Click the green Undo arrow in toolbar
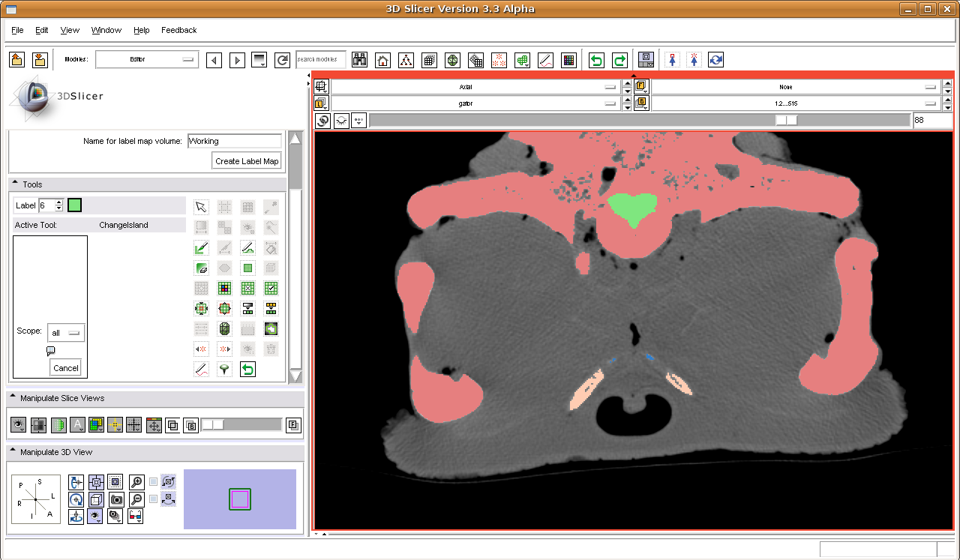 596,60
